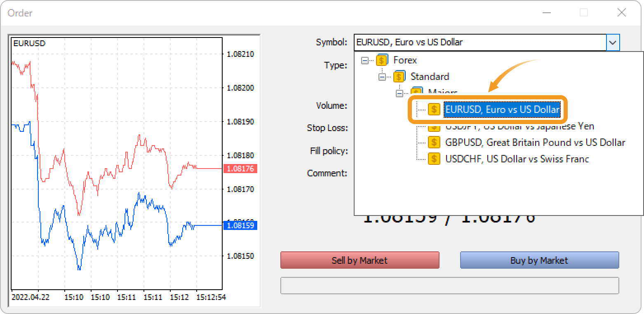644x314 pixels.
Task: Click the Sell by Market button
Action: pos(360,260)
